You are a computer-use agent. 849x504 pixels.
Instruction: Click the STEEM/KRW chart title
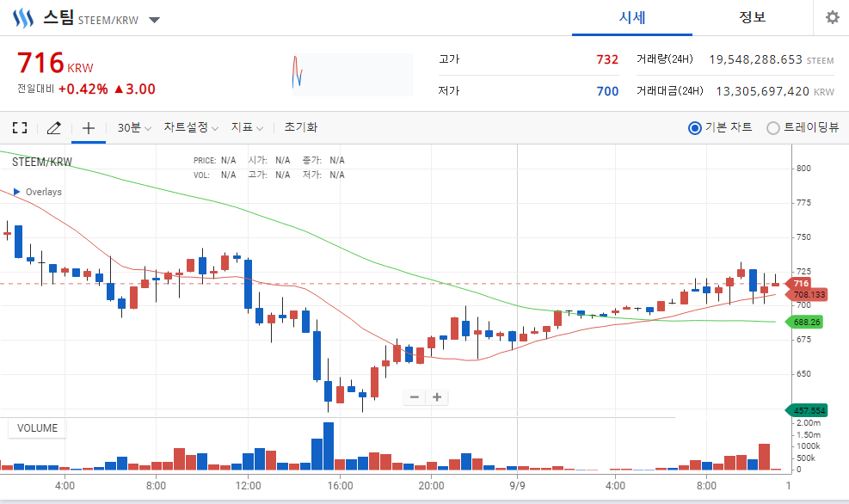[42, 162]
